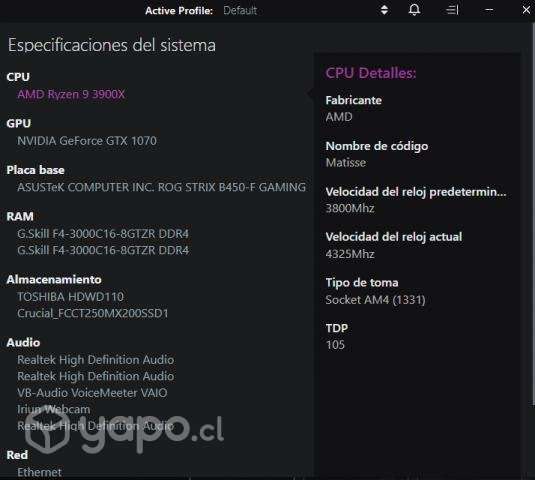Click the RAM section heading

click(x=20, y=216)
